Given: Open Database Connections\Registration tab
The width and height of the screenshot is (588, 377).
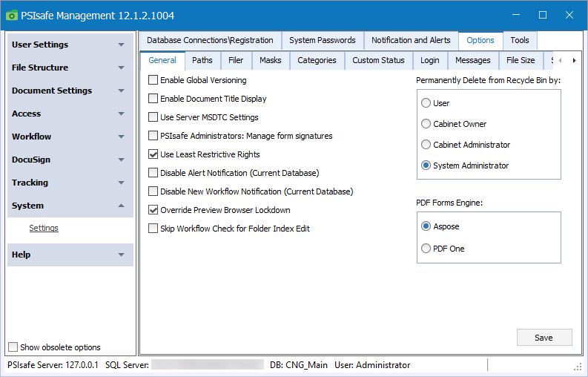Looking at the screenshot, I should tap(210, 40).
